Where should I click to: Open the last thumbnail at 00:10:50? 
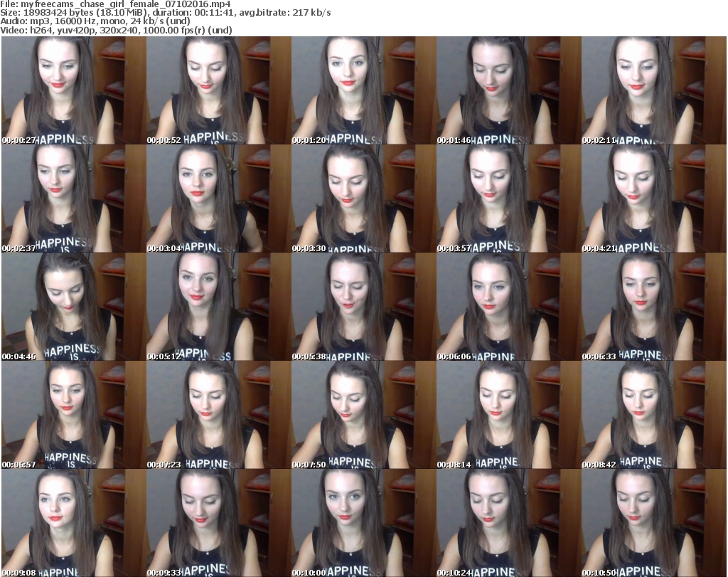653,523
